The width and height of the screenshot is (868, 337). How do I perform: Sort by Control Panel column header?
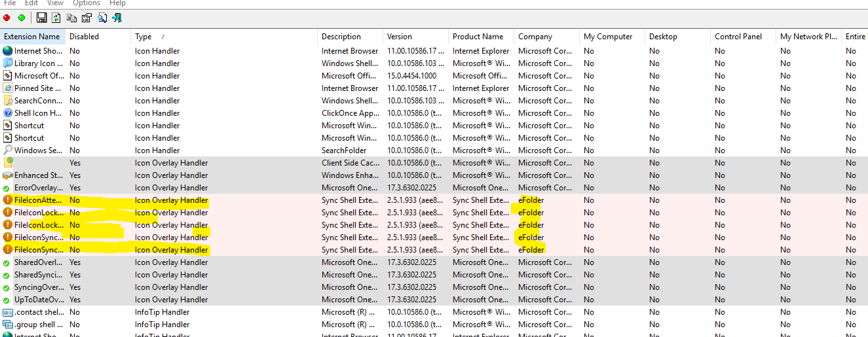click(744, 37)
